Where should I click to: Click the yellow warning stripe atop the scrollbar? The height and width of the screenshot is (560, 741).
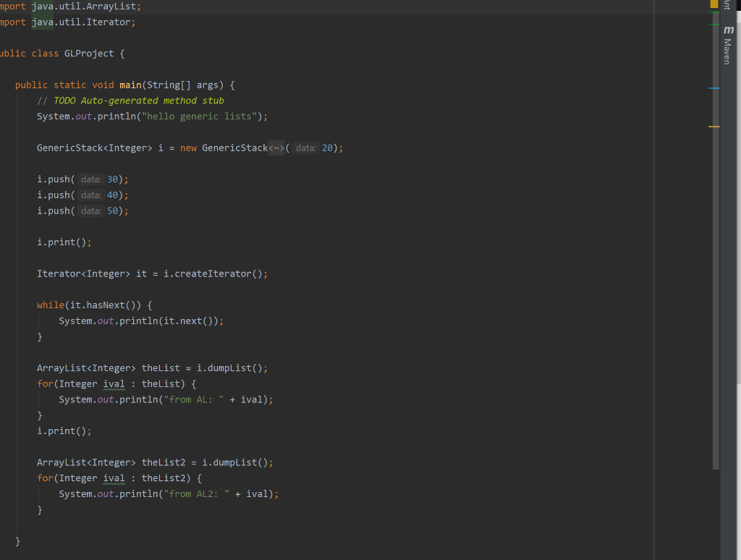pos(713,4)
